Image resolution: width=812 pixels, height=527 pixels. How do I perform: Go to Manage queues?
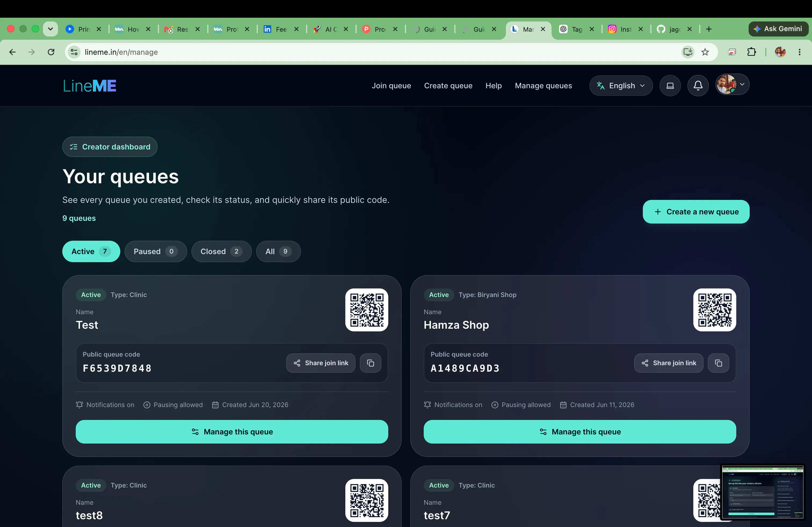coord(543,86)
